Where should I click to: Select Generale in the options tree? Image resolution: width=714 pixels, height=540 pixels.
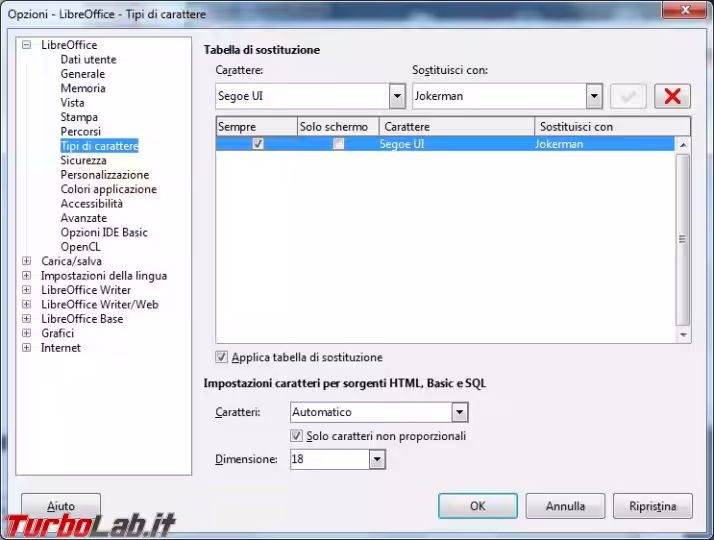[x=82, y=74]
